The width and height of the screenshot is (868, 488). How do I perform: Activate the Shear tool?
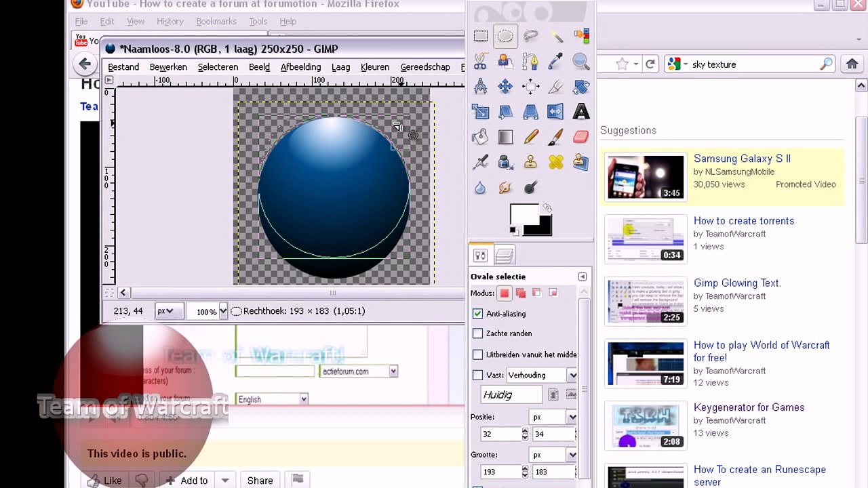coord(505,112)
